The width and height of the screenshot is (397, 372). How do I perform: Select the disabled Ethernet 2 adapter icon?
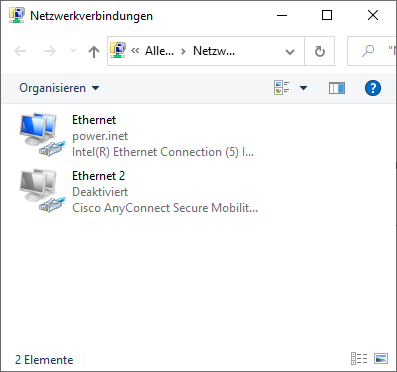pyautogui.click(x=42, y=191)
